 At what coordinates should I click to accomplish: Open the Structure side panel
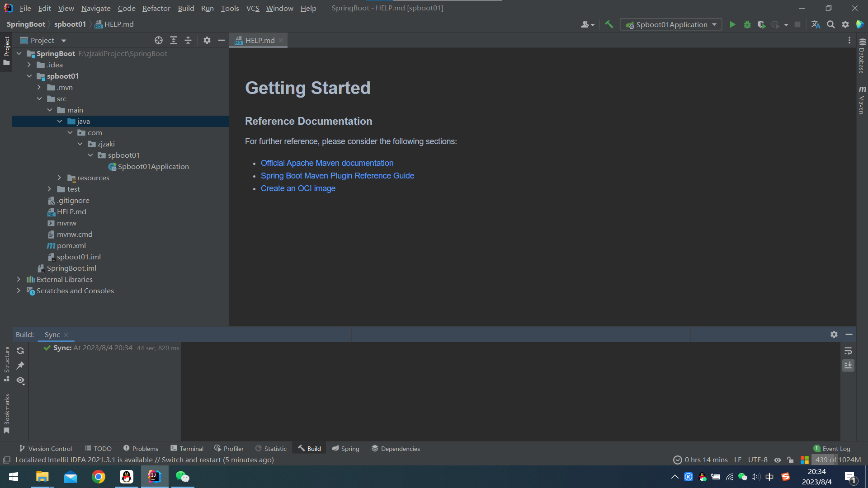(7, 364)
